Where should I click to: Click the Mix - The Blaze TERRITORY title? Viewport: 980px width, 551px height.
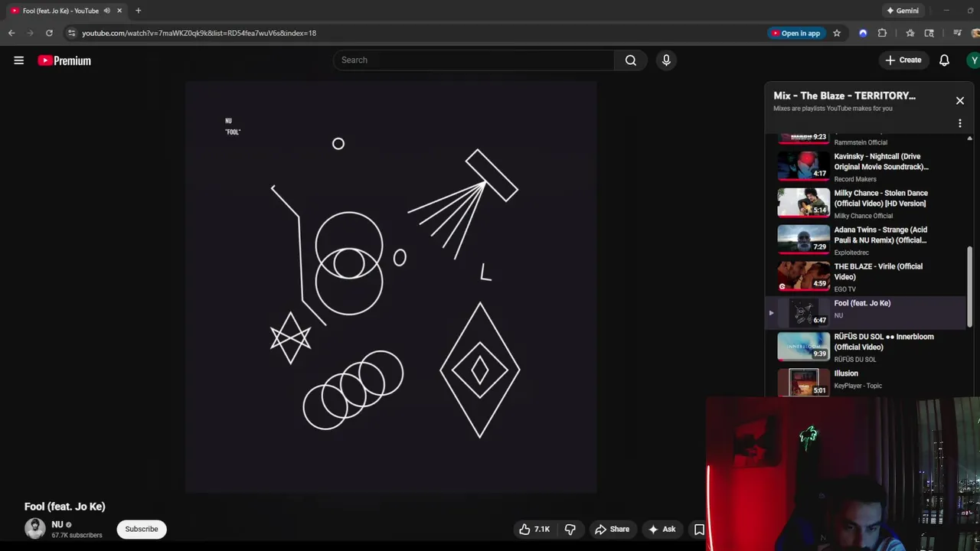tap(844, 96)
